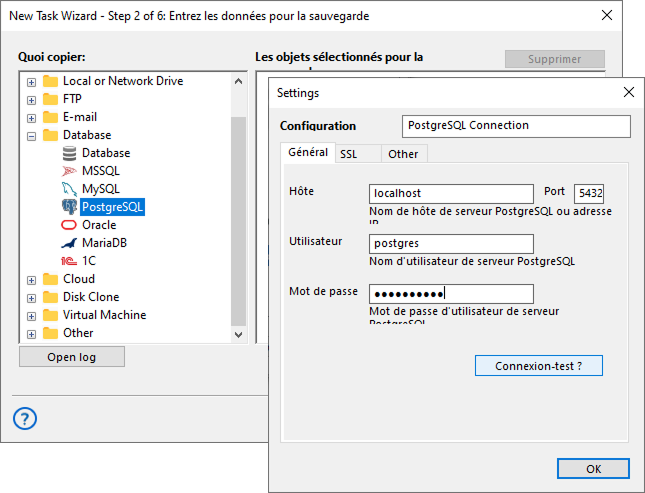Click the greyed-out Supprimer button
Viewport: 645px width, 493px height.
(x=555, y=59)
